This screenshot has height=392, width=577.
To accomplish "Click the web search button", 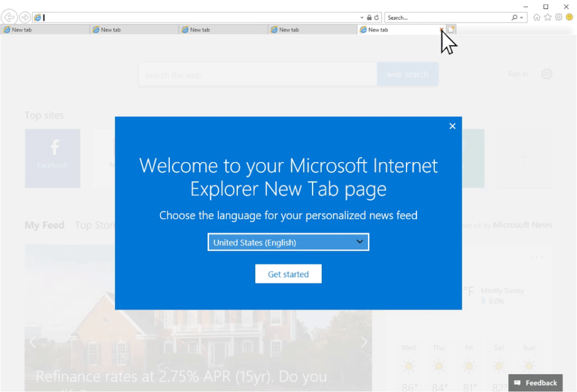I will point(407,74).
